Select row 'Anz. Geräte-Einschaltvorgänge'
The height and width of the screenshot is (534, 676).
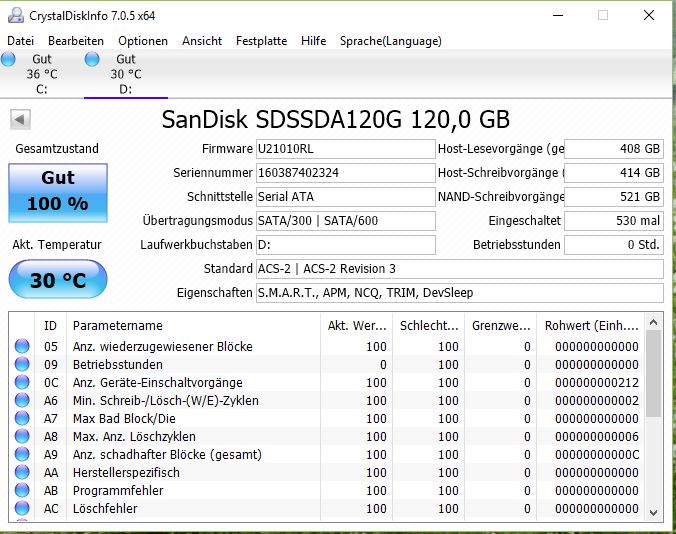pos(327,382)
